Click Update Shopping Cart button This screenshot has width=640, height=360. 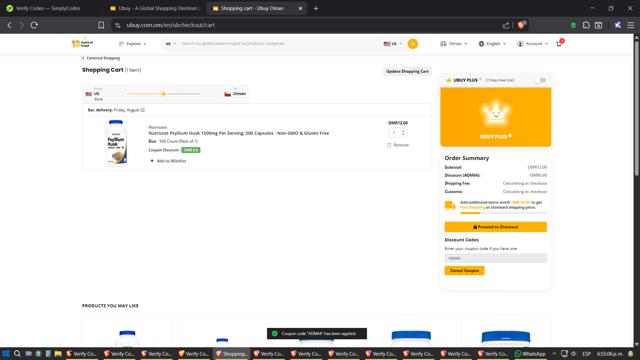(x=407, y=71)
